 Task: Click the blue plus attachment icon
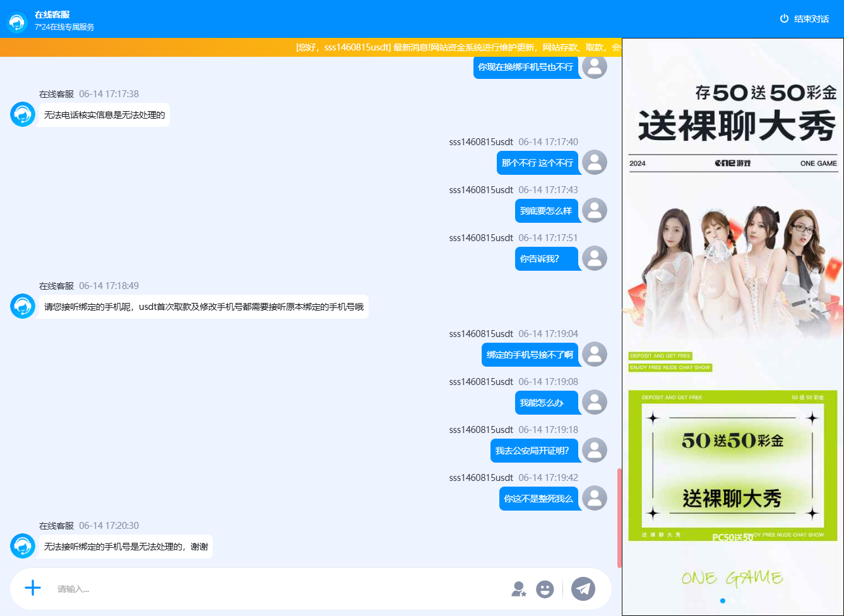tap(33, 588)
